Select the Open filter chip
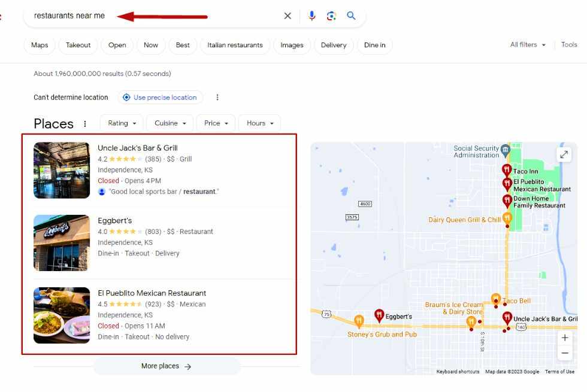 [x=117, y=45]
